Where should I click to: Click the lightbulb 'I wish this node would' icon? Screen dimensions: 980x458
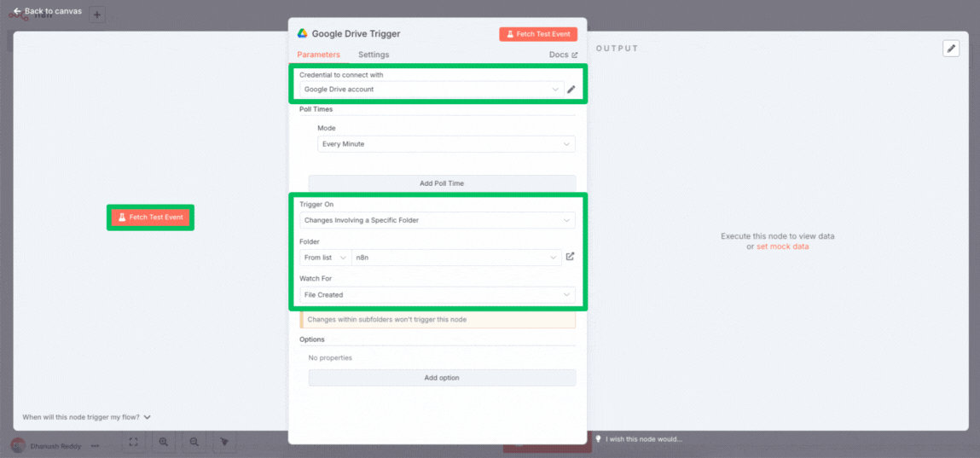click(599, 439)
